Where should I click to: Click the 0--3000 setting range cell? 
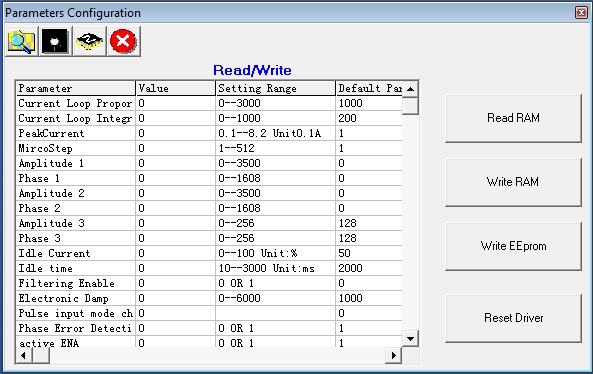[275, 103]
